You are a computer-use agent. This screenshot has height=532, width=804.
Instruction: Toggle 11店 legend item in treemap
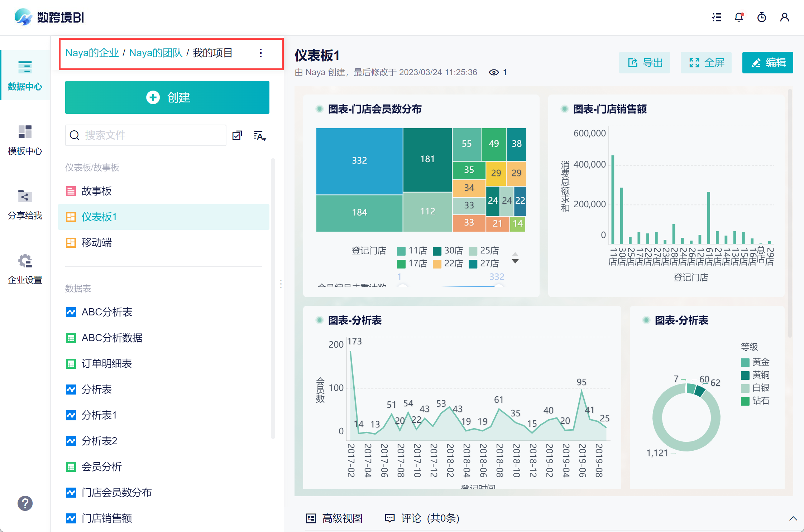[x=412, y=251]
